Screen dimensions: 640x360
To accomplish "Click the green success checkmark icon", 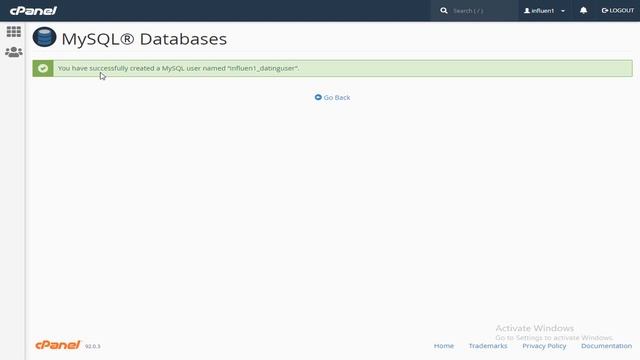I will coord(43,68).
